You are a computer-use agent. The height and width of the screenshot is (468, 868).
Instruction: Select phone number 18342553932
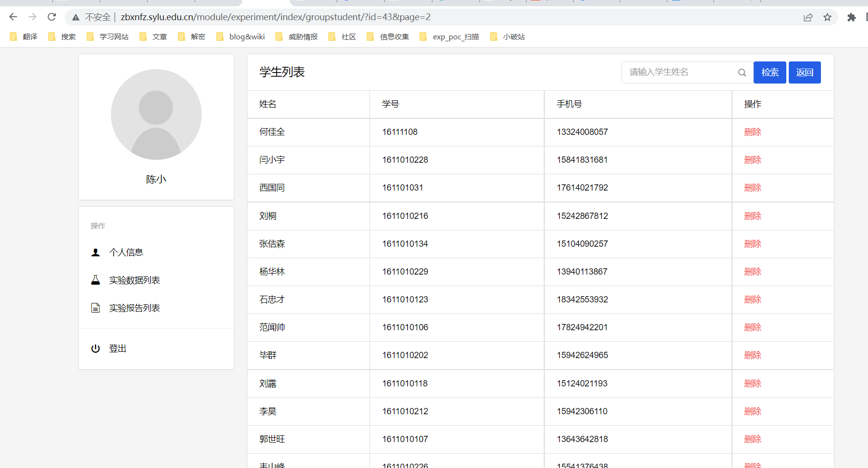pos(582,300)
